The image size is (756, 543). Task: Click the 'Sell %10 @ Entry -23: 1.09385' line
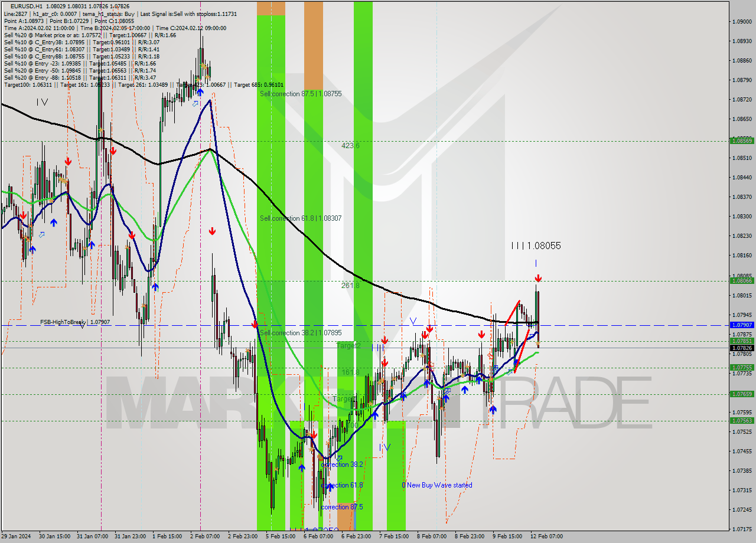(x=80, y=63)
